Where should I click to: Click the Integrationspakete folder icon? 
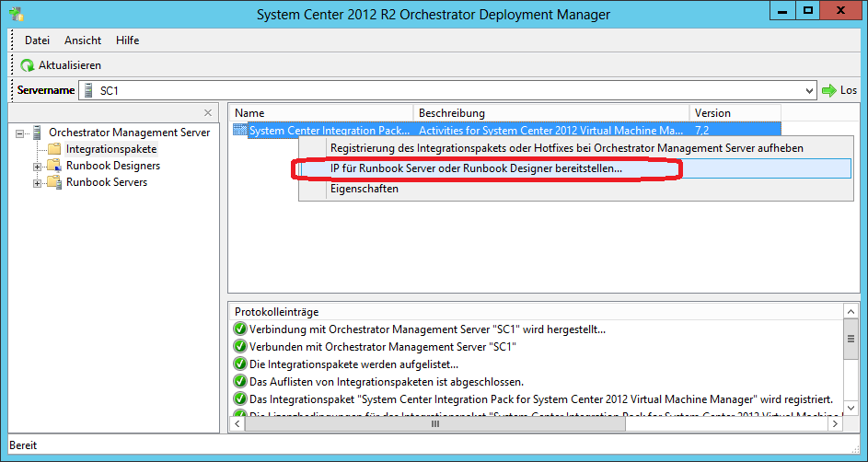point(54,149)
